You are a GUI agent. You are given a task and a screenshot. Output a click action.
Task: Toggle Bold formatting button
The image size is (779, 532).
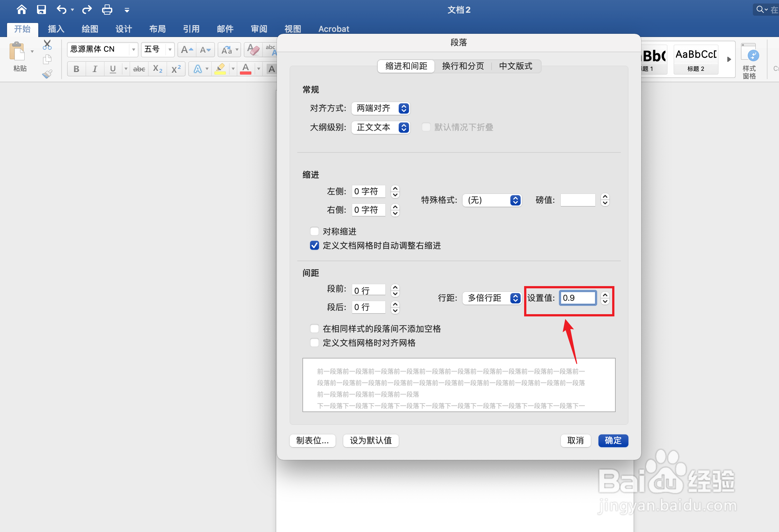point(77,69)
